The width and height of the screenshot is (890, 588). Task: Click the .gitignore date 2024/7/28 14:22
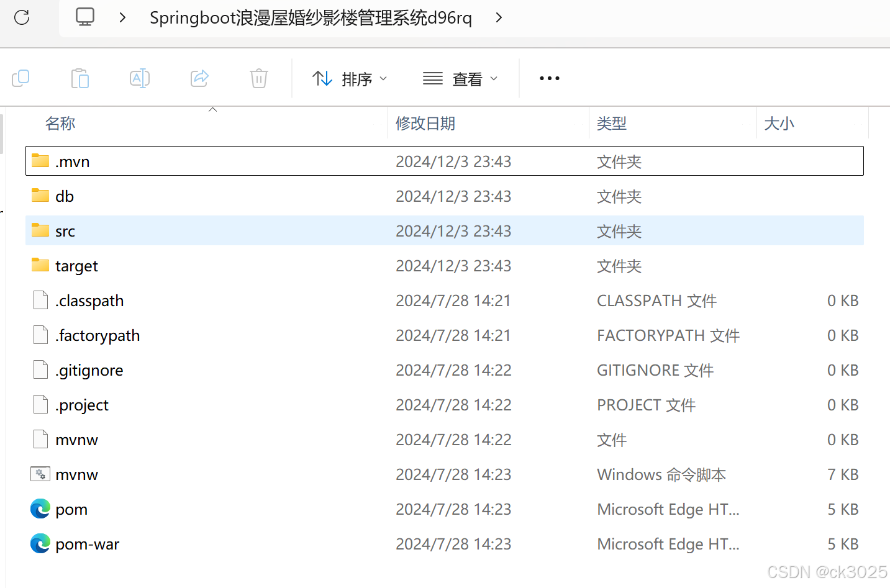click(x=453, y=371)
